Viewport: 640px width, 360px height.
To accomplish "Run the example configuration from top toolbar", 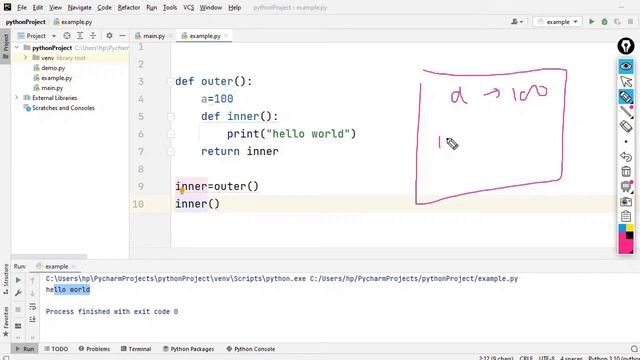I will click(591, 22).
